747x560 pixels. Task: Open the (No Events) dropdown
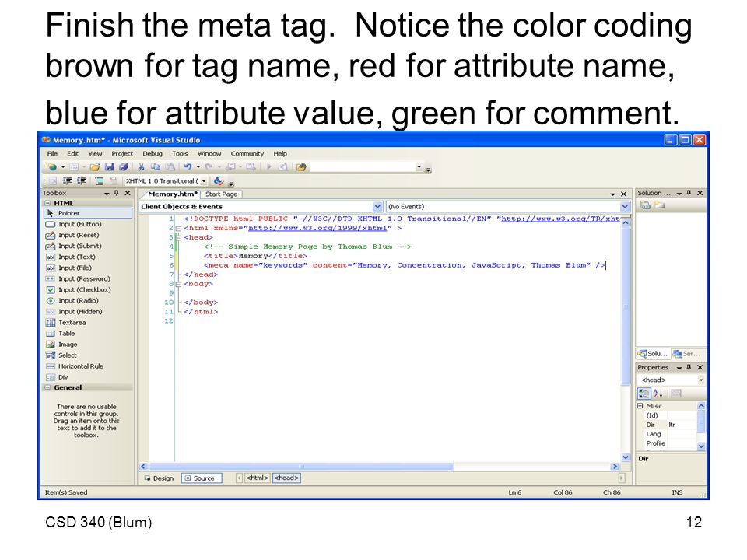(625, 207)
